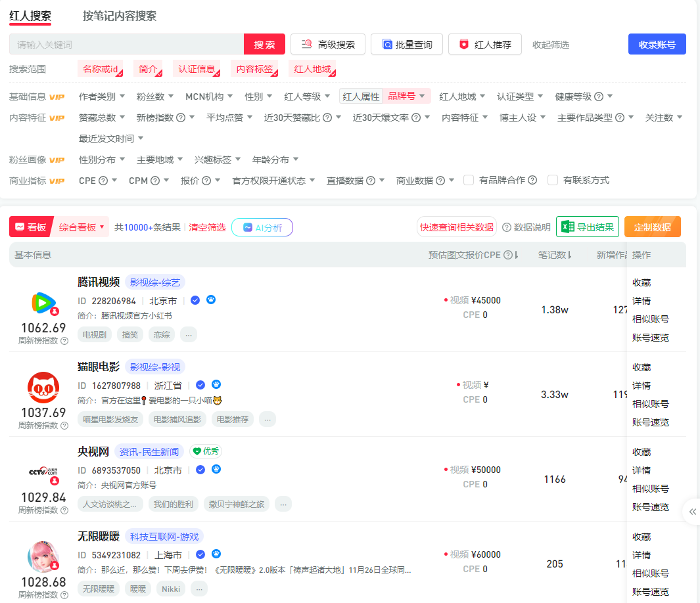Click the question icon beside 新榜指数
Image resolution: width=700 pixels, height=603 pixels.
pyautogui.click(x=181, y=118)
